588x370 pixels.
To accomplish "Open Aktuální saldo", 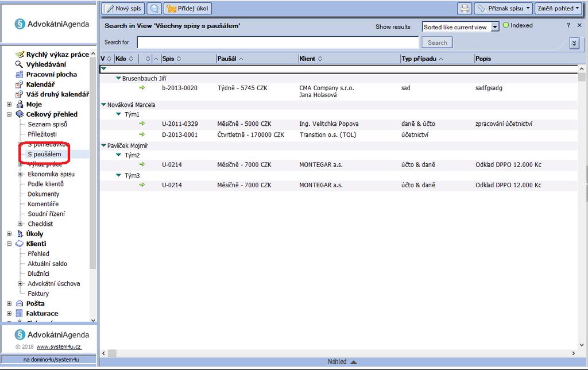I will click(47, 264).
